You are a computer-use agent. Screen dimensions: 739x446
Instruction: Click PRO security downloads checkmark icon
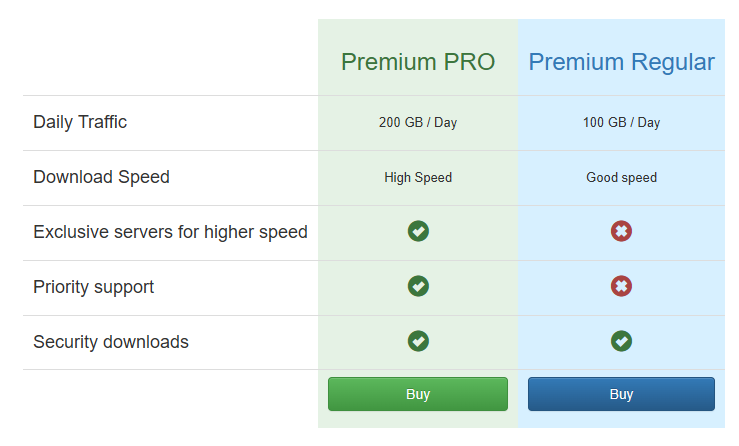coord(418,341)
